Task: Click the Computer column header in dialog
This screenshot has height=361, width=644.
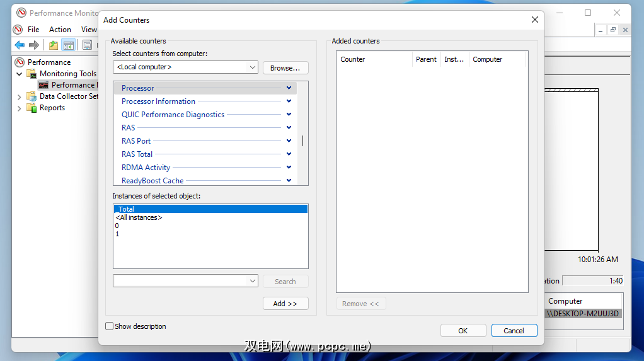Action: click(x=498, y=59)
